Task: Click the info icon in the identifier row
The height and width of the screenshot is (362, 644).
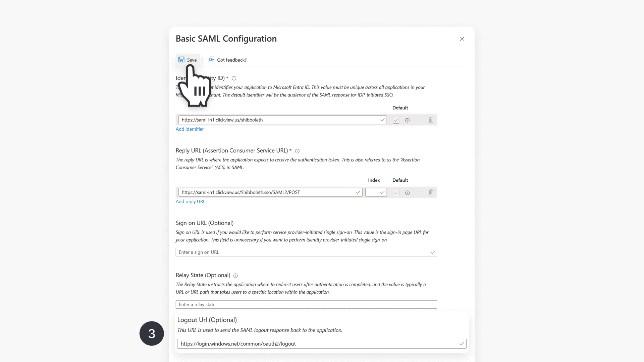Action: (x=407, y=120)
